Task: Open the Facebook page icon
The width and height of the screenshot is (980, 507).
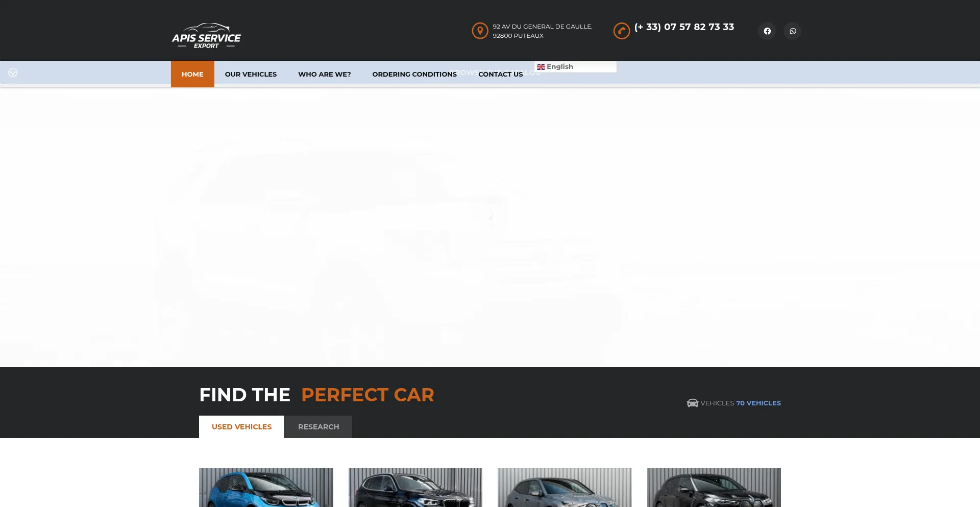Action: pyautogui.click(x=767, y=31)
